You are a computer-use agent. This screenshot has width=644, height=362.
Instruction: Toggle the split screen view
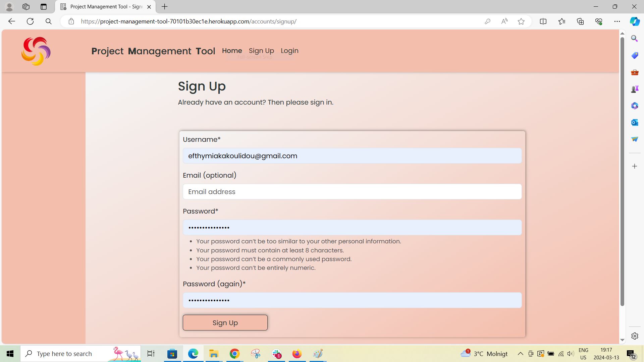pyautogui.click(x=543, y=21)
